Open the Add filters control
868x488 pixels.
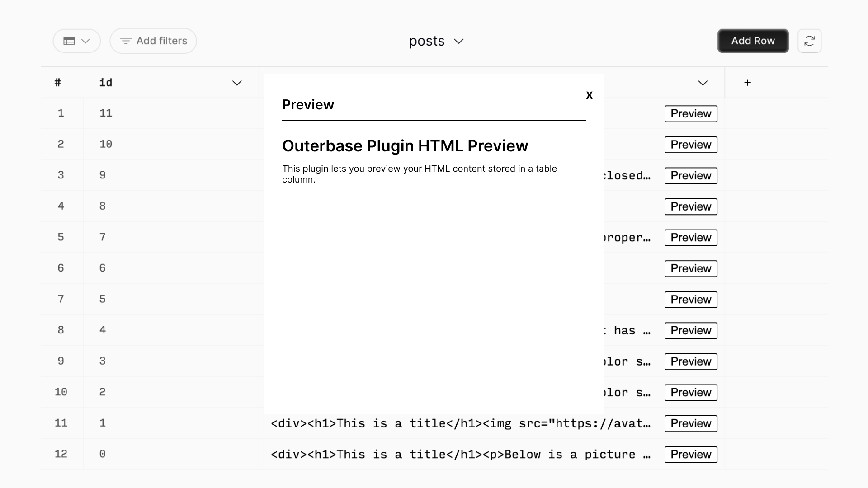(x=153, y=41)
